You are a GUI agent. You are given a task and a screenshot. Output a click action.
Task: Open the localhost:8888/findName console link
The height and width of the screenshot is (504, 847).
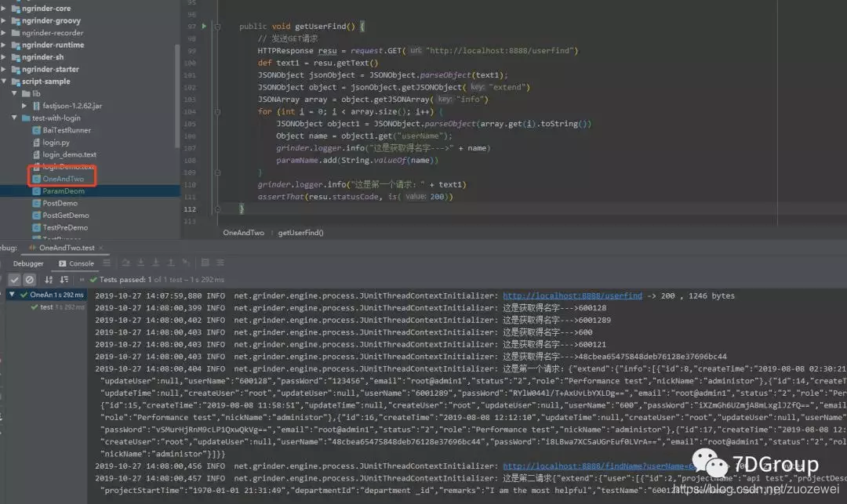(x=600, y=466)
